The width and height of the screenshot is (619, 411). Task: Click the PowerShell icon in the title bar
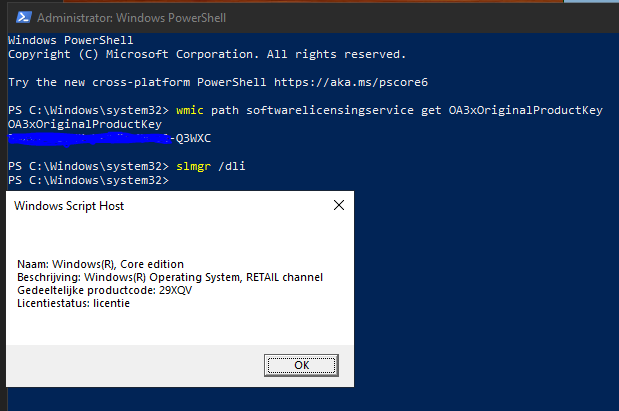pyautogui.click(x=24, y=17)
